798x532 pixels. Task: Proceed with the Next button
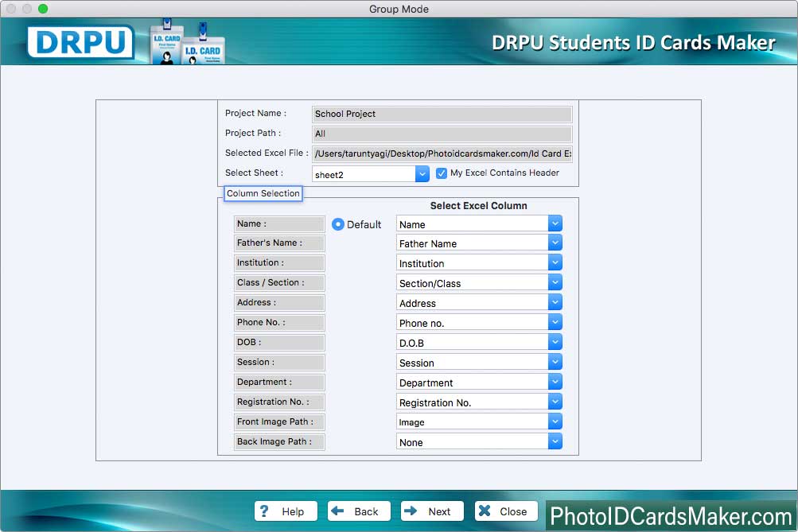click(432, 511)
